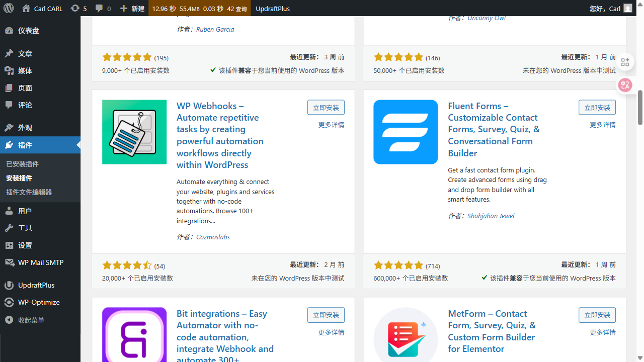Screen dimensions: 644x362
Task: Select the 媒体 sidebar icon
Action: pos(9,70)
